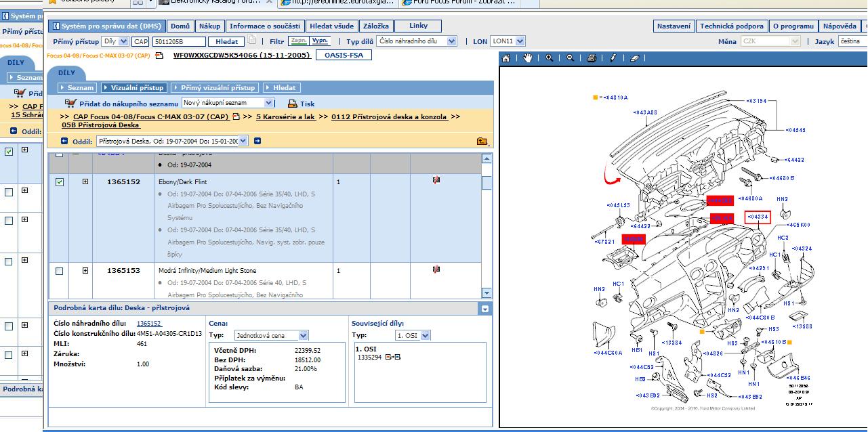Click the home icon in diagram toolbar
The height and width of the screenshot is (432, 868).
coord(506,58)
